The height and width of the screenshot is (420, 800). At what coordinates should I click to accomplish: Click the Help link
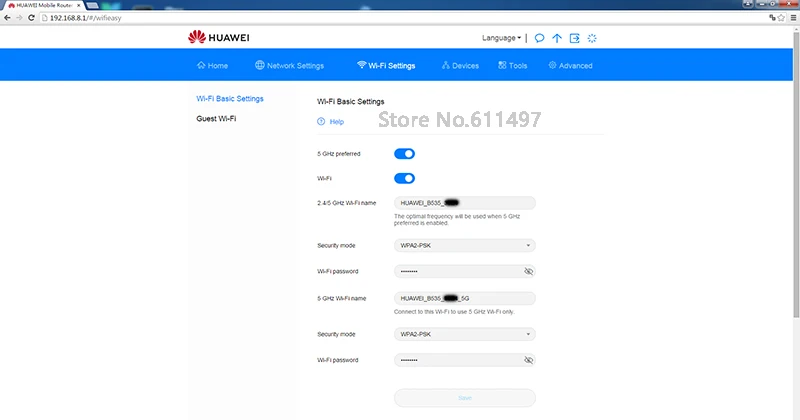pyautogui.click(x=337, y=121)
